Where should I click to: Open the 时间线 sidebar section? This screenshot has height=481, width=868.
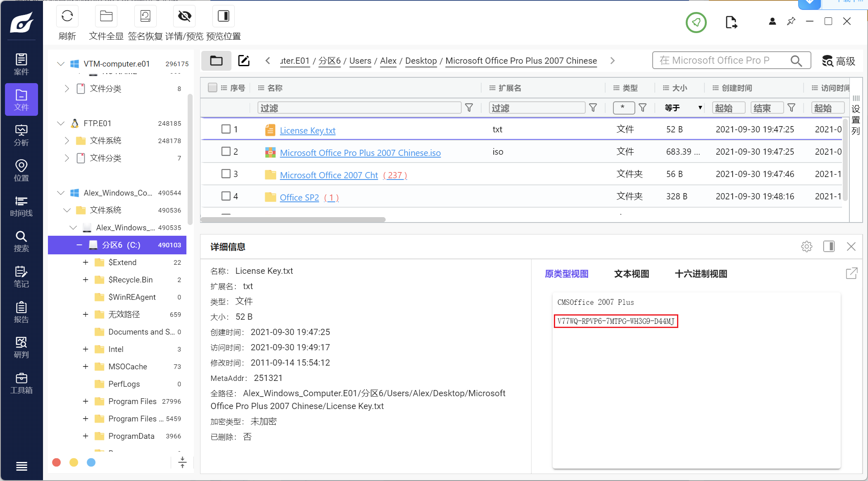(21, 206)
